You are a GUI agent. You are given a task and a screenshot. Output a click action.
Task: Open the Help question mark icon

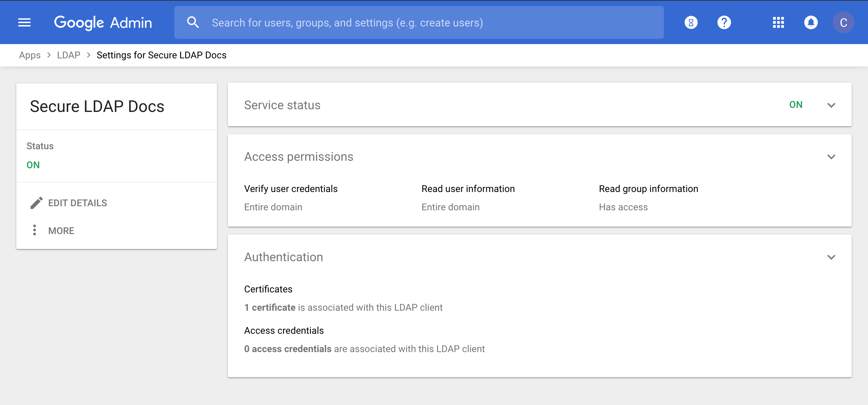point(724,23)
